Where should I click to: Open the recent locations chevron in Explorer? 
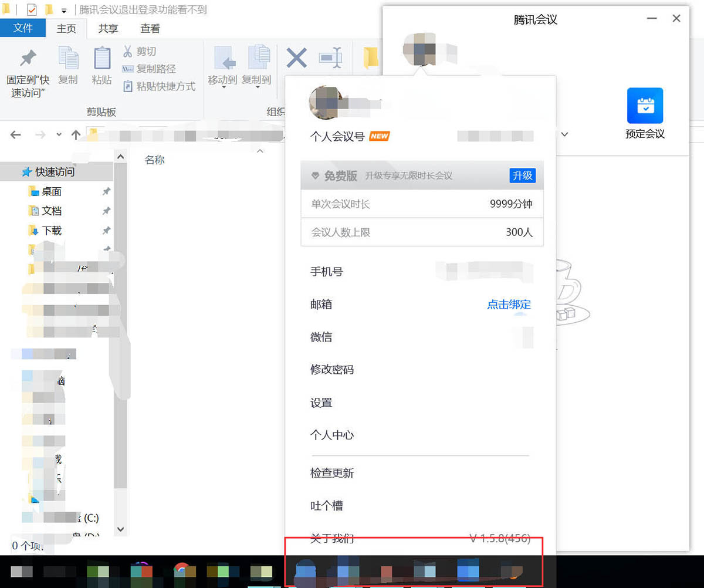(x=59, y=135)
